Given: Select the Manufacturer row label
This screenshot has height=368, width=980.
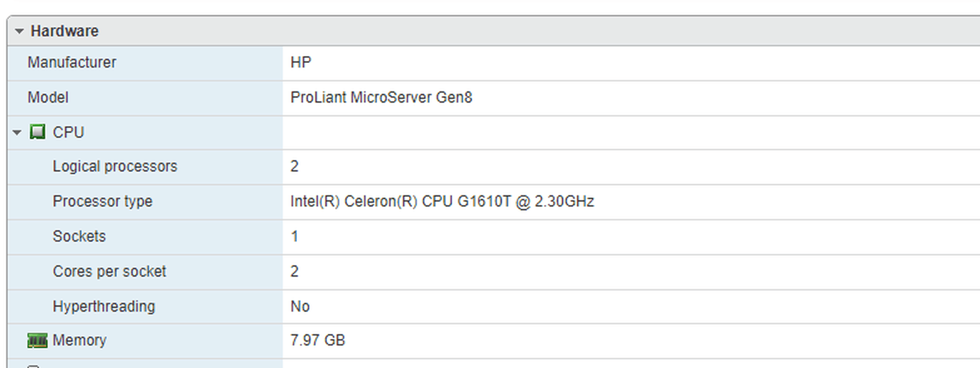Looking at the screenshot, I should [71, 63].
